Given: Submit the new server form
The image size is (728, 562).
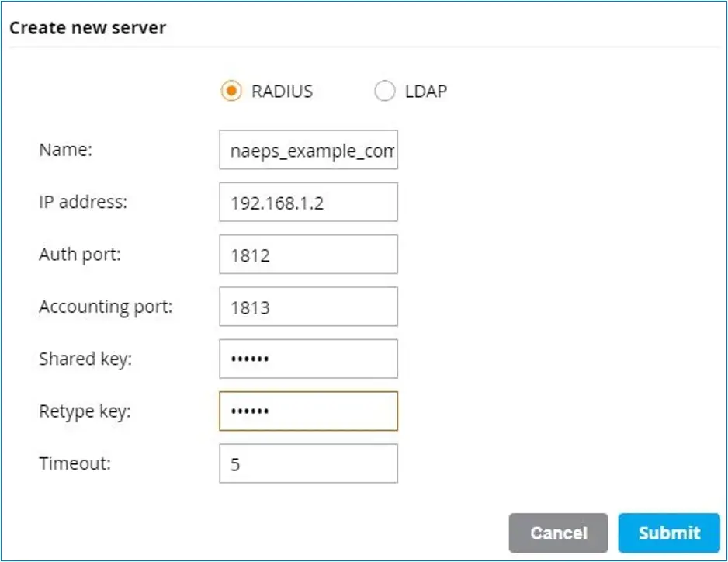Looking at the screenshot, I should point(668,533).
